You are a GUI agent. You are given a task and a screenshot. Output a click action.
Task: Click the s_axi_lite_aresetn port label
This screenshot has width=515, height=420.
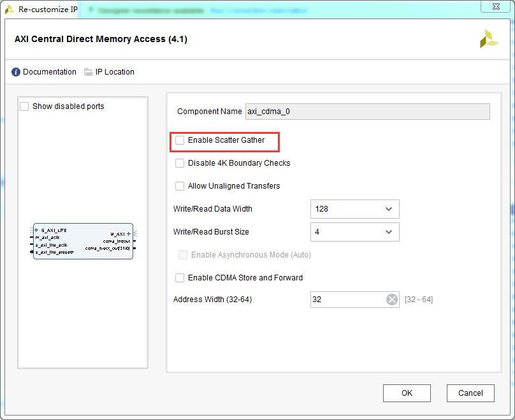point(54,252)
